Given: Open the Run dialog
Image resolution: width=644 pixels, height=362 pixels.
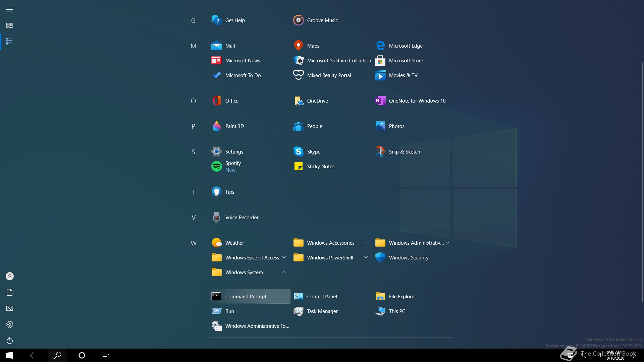Looking at the screenshot, I should point(250,311).
